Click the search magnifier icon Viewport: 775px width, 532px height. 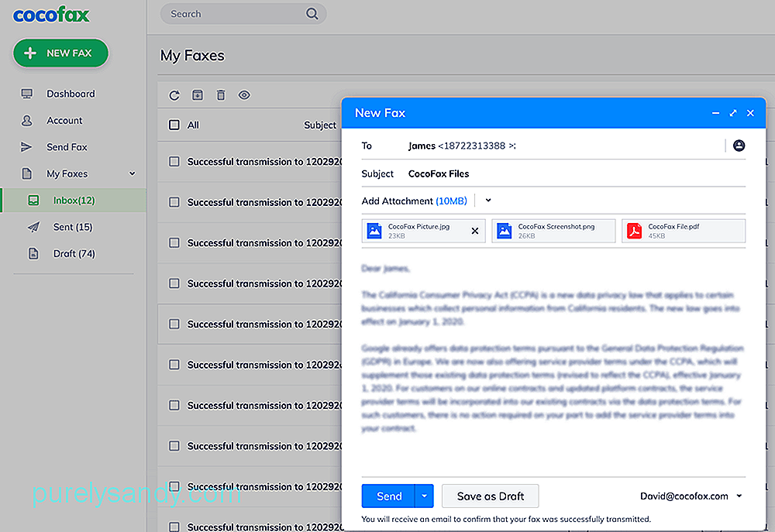click(x=312, y=14)
